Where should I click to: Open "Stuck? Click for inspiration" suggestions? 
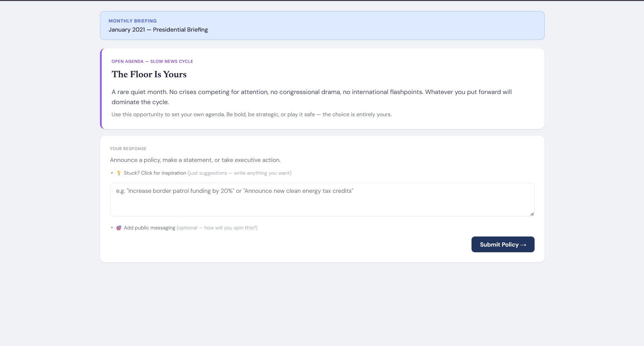pos(155,173)
